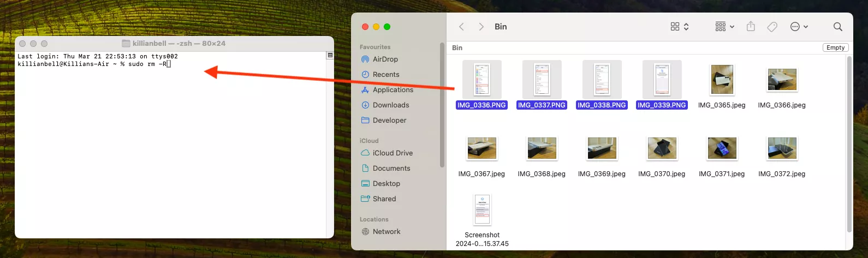The height and width of the screenshot is (258, 868).
Task: Click the Share icon in Finder toolbar
Action: [751, 26]
